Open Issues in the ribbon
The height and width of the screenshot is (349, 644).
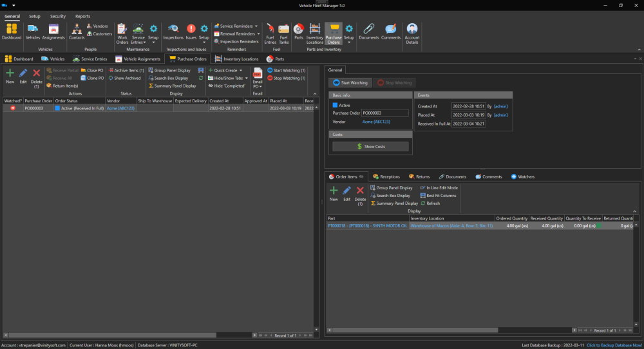coord(191,32)
